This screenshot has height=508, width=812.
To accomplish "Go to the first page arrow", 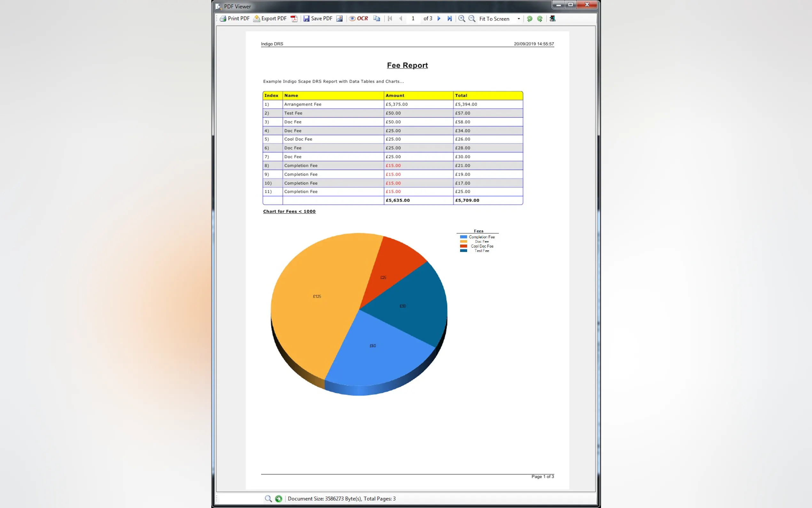I will (390, 19).
